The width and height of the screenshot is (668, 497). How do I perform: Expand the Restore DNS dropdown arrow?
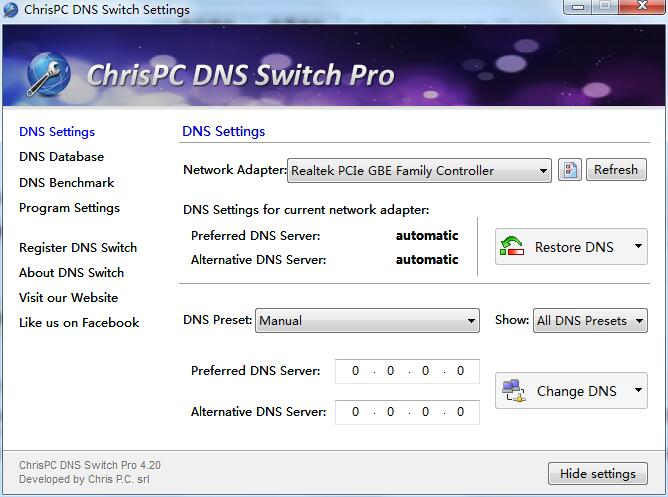tap(638, 246)
